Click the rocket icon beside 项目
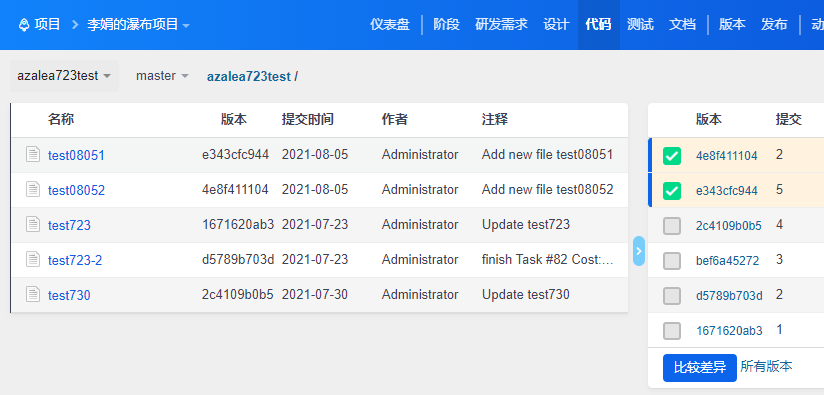 pos(24,25)
